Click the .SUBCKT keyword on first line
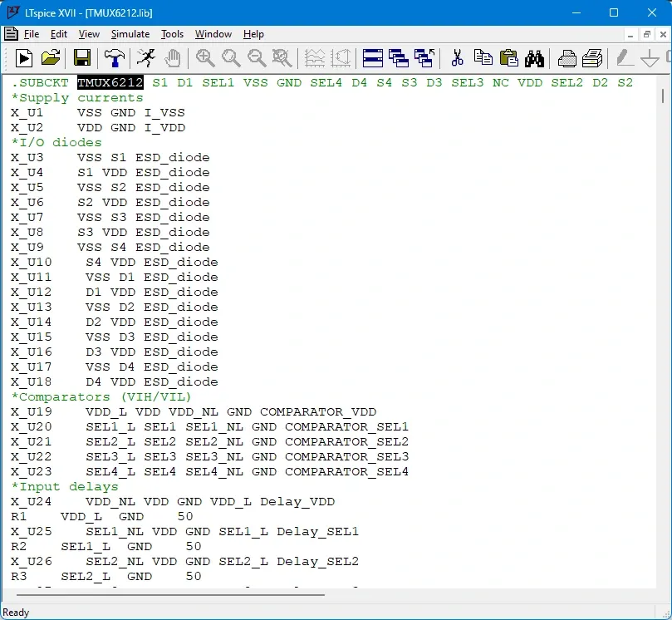Image resolution: width=672 pixels, height=620 pixels. 40,82
